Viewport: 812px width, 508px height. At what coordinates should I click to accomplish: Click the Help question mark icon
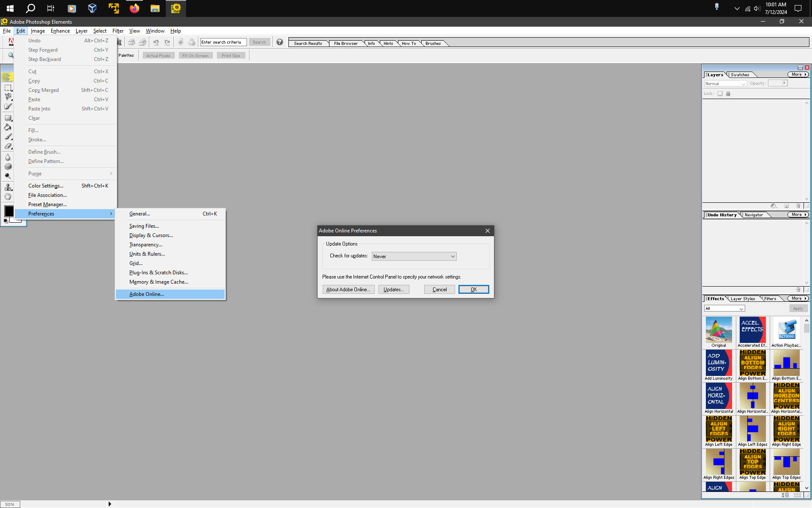tap(280, 42)
